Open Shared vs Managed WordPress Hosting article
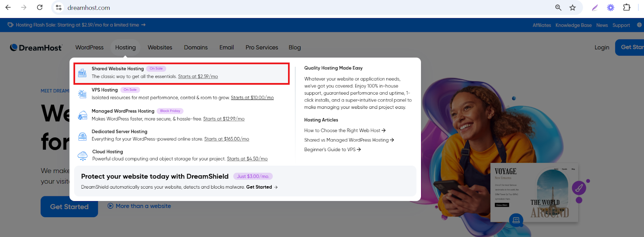The height and width of the screenshot is (237, 644). (349, 140)
